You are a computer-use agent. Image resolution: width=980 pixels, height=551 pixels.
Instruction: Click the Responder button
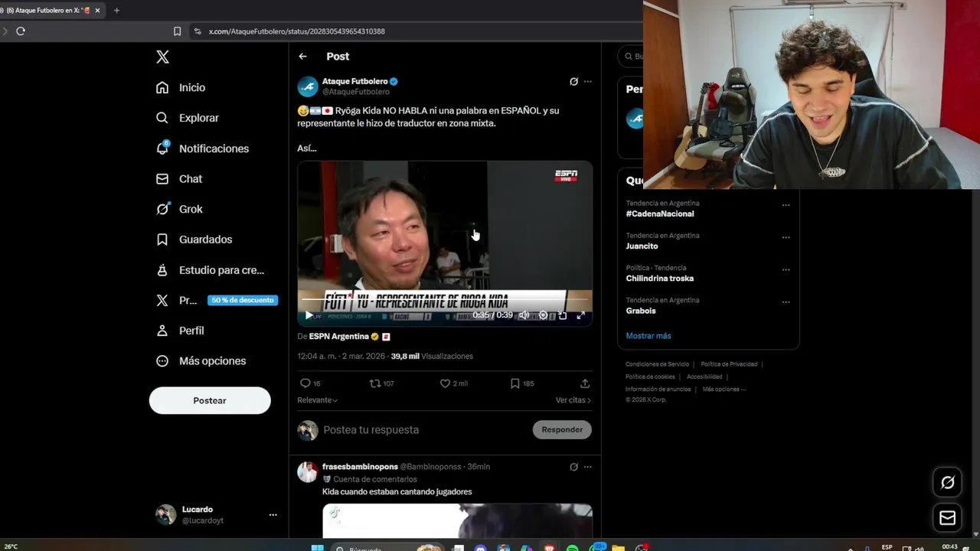tap(562, 430)
